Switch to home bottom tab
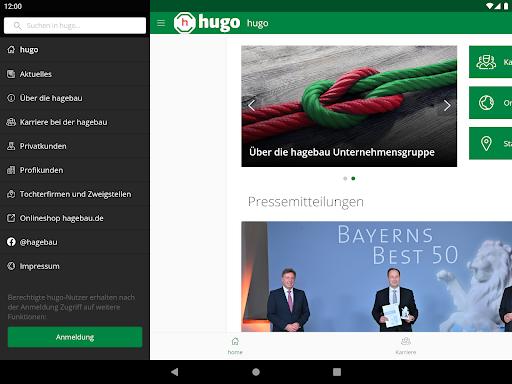The image size is (512, 384). (235, 346)
